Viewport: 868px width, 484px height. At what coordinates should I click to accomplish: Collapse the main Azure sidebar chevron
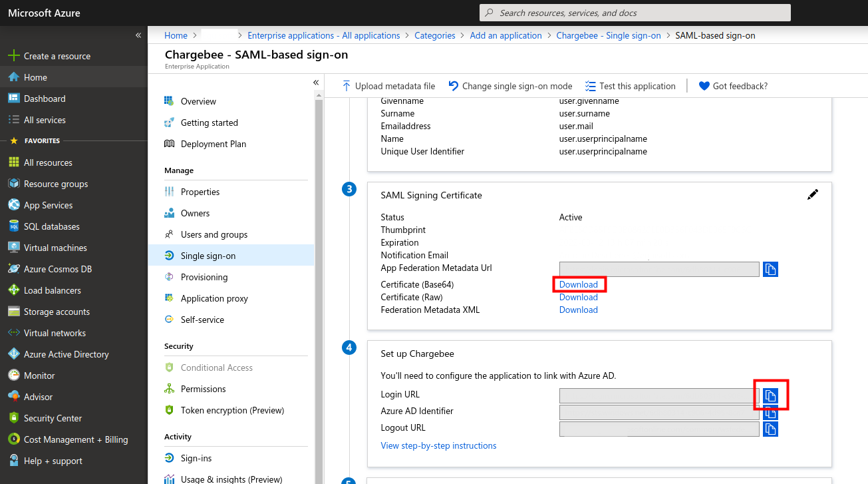[138, 35]
